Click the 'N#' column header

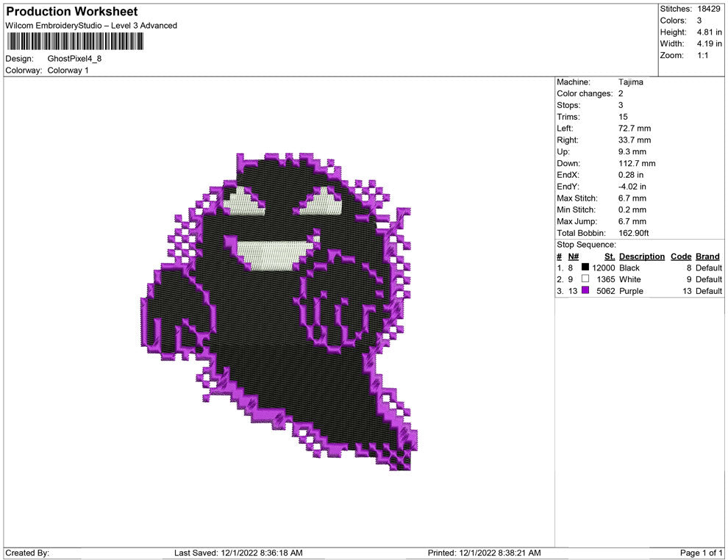point(574,256)
